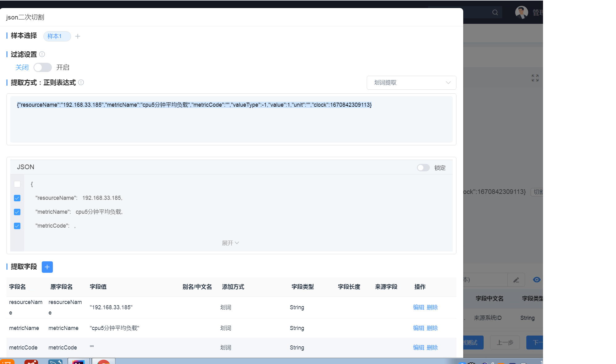The image size is (616, 364).
Task: Click the 添加方式 column header
Action: point(233,287)
